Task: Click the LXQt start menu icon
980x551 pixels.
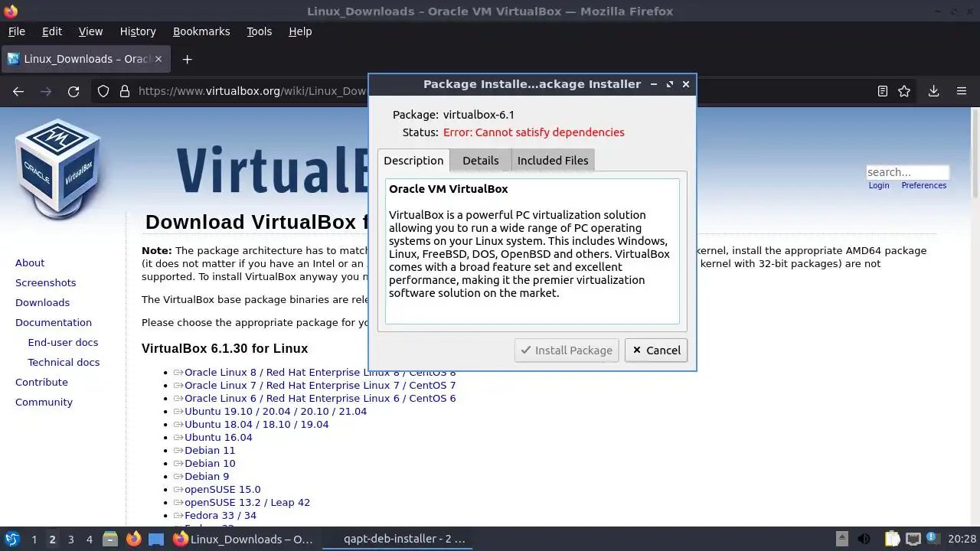Action: click(x=11, y=540)
